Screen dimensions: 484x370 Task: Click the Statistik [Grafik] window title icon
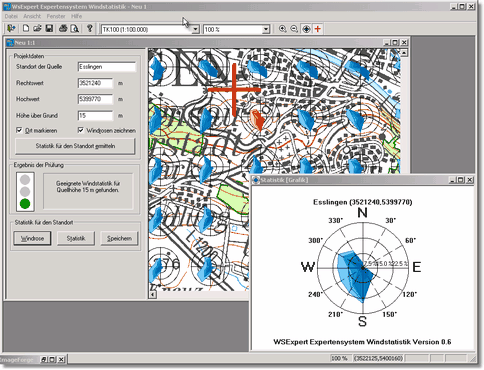[256, 180]
